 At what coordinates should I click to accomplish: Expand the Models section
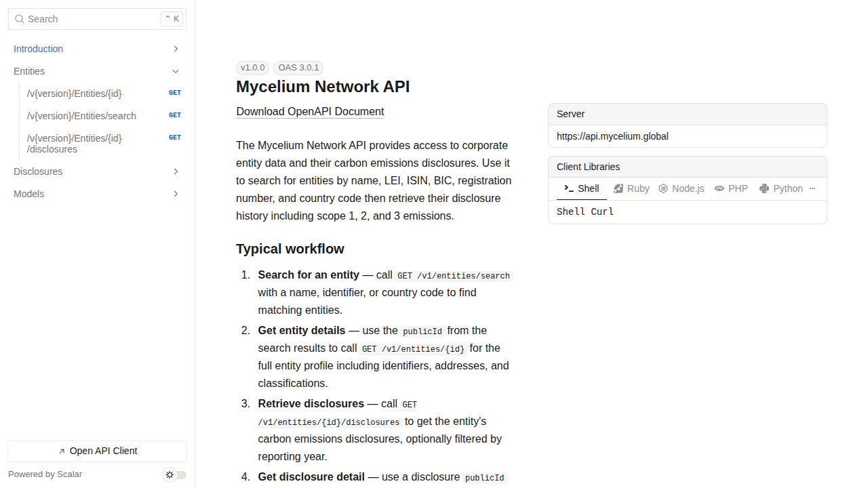coord(176,194)
